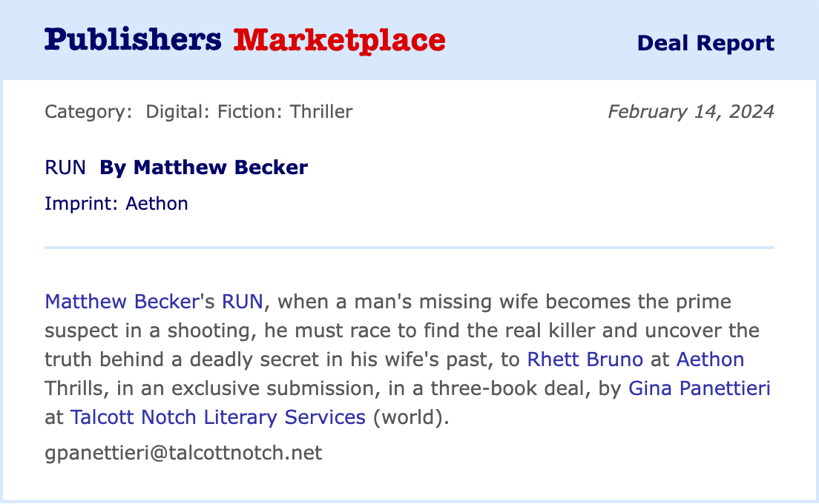Click the bold By Matthew Becker byline
The height and width of the screenshot is (504, 819).
(x=204, y=168)
